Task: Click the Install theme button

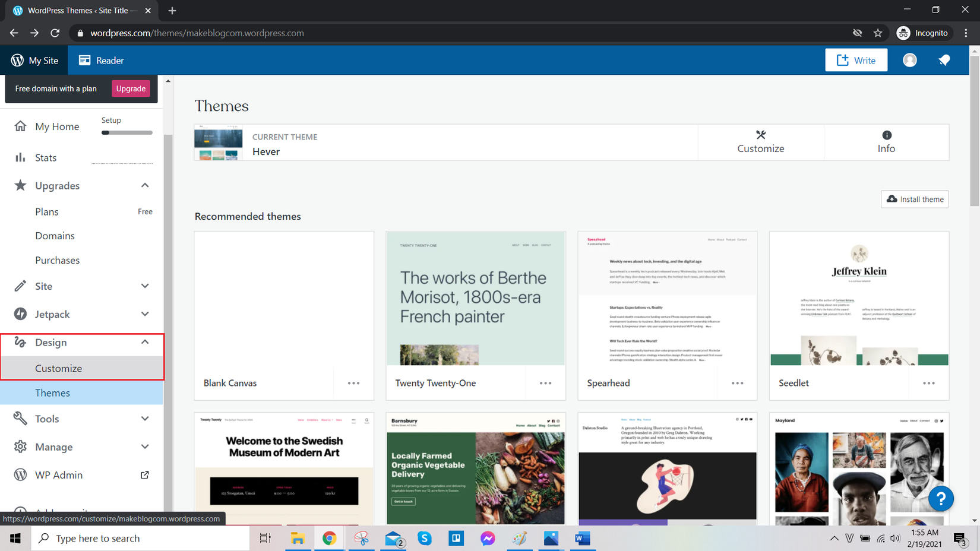Action: pos(915,199)
